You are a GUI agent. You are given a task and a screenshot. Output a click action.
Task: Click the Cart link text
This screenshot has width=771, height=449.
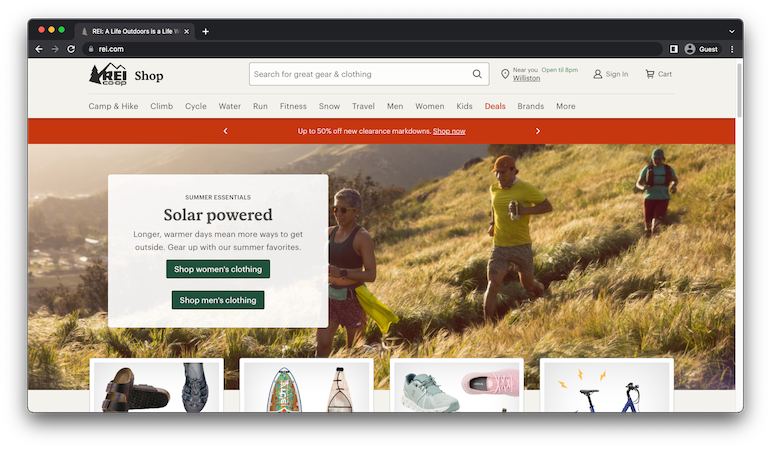pyautogui.click(x=665, y=74)
